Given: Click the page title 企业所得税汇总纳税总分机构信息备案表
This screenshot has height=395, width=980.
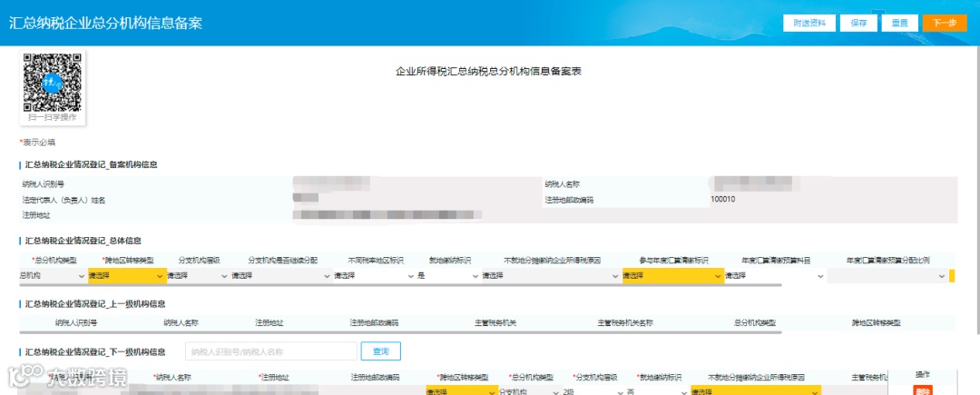Looking at the screenshot, I should tap(489, 72).
